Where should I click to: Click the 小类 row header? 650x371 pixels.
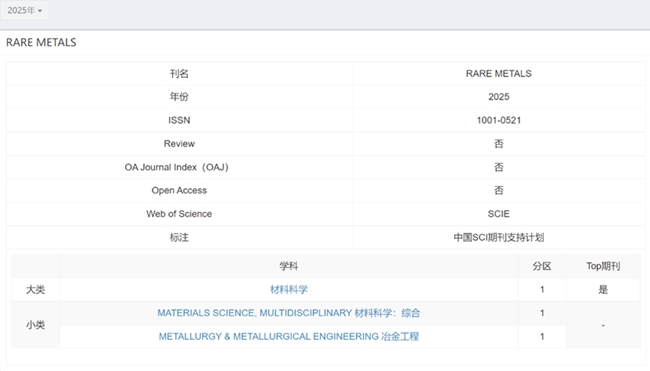pyautogui.click(x=35, y=325)
